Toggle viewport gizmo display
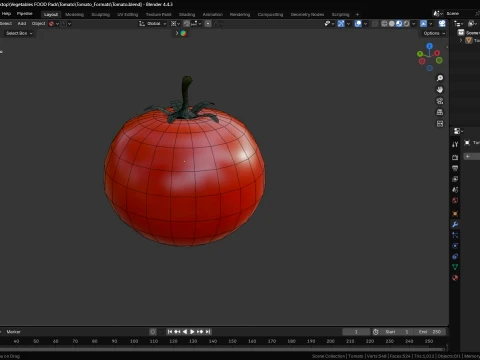 (341, 24)
